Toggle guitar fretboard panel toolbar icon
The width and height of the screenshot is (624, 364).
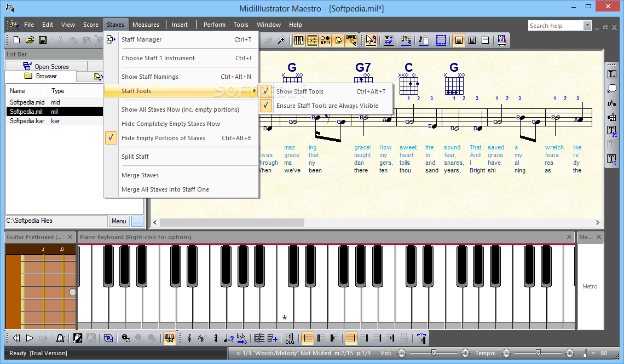pos(312,40)
